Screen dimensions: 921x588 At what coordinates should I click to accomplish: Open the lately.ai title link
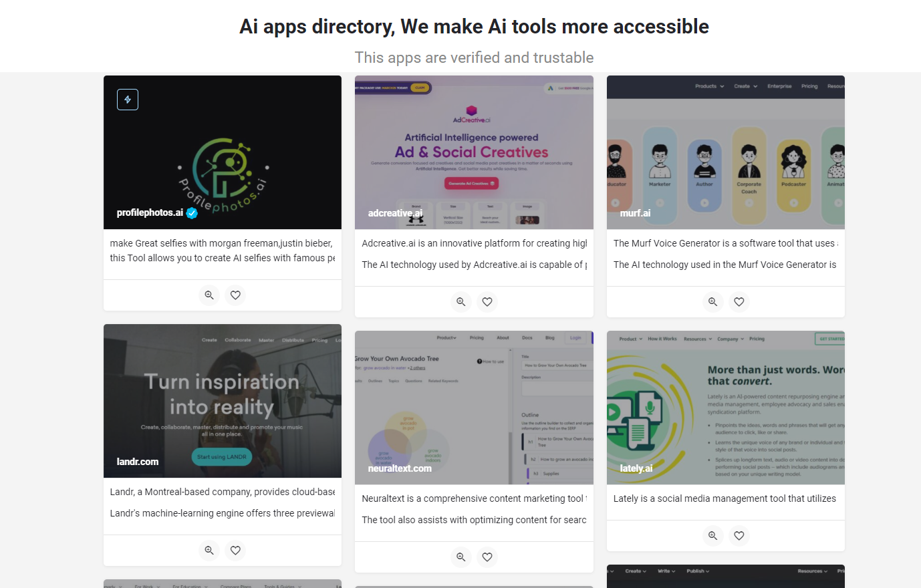[x=636, y=468]
